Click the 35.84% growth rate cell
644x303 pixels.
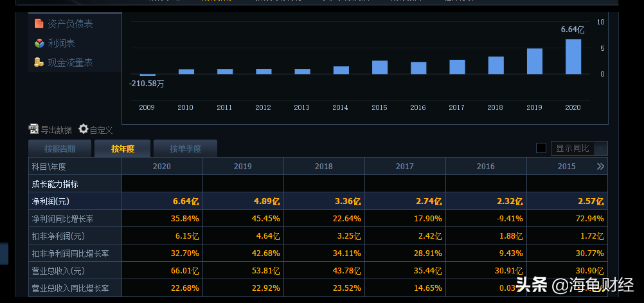pyautogui.click(x=162, y=219)
